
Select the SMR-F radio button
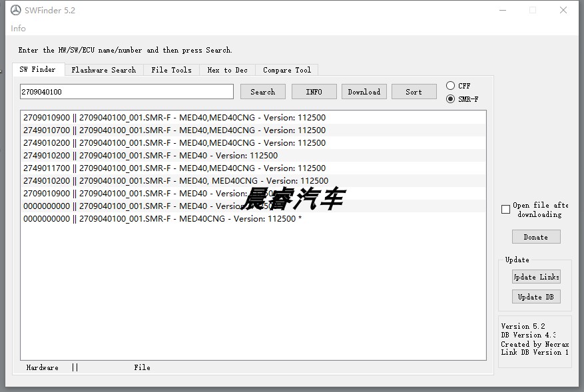[450, 99]
